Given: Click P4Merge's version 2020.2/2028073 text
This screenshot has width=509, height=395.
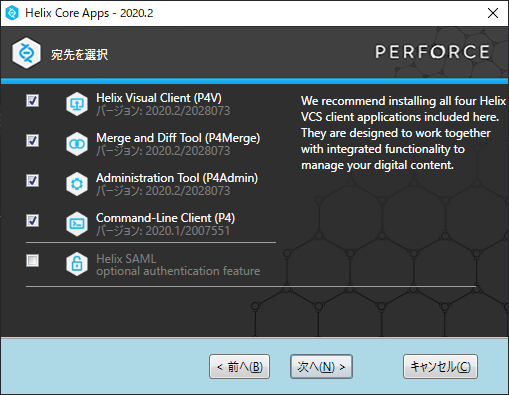Looking at the screenshot, I should 163,151.
